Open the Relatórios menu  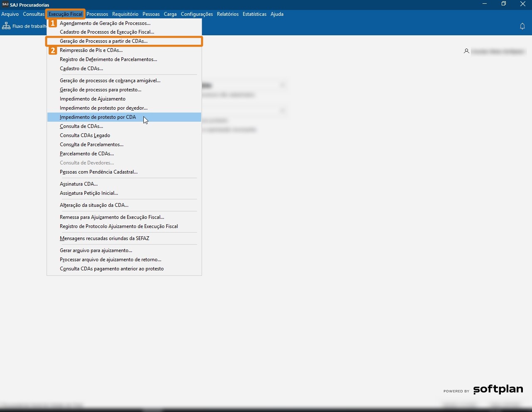click(228, 14)
